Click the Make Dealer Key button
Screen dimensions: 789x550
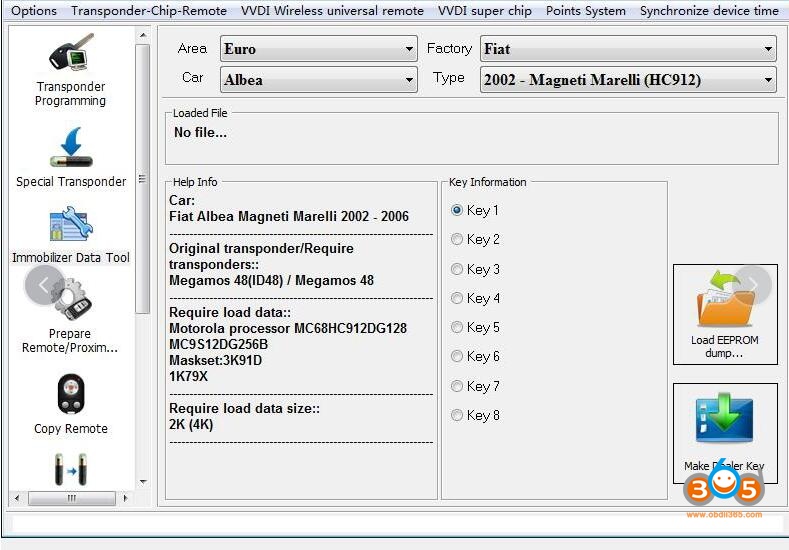(725, 433)
